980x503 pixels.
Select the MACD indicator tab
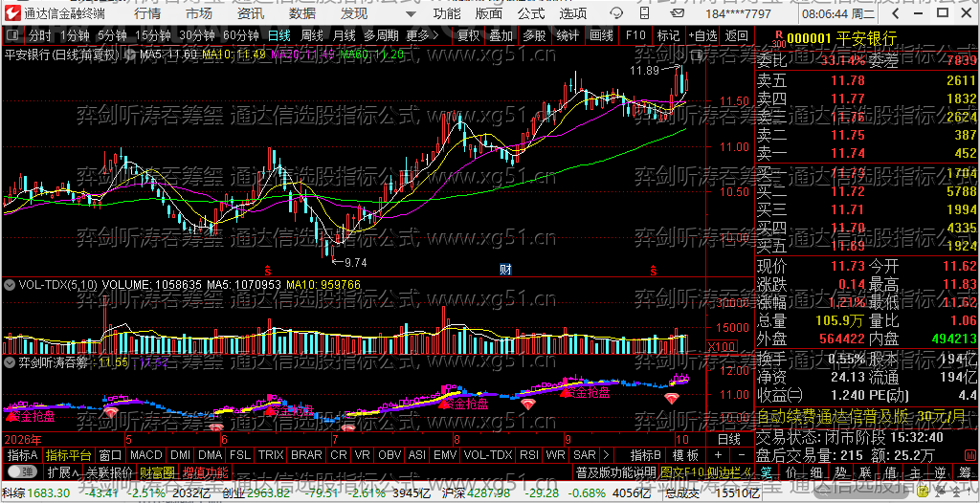pos(146,454)
